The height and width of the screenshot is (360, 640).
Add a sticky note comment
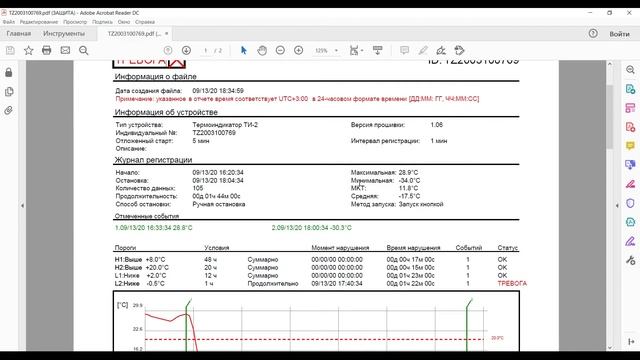[x=404, y=50]
